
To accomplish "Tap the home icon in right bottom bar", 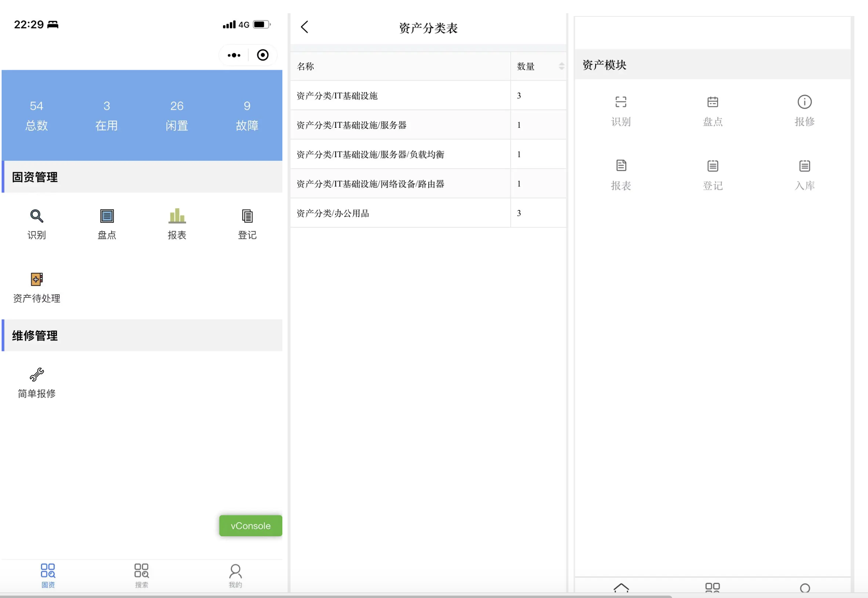I will [x=621, y=588].
